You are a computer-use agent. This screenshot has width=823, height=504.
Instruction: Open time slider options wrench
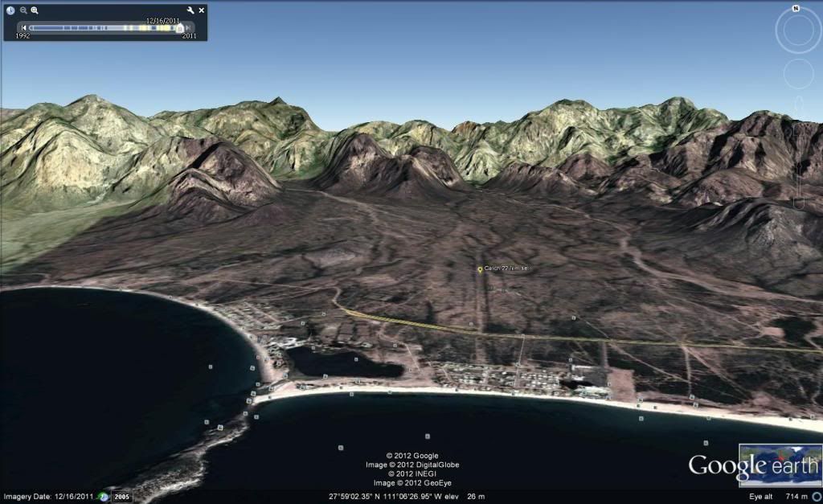click(x=190, y=10)
